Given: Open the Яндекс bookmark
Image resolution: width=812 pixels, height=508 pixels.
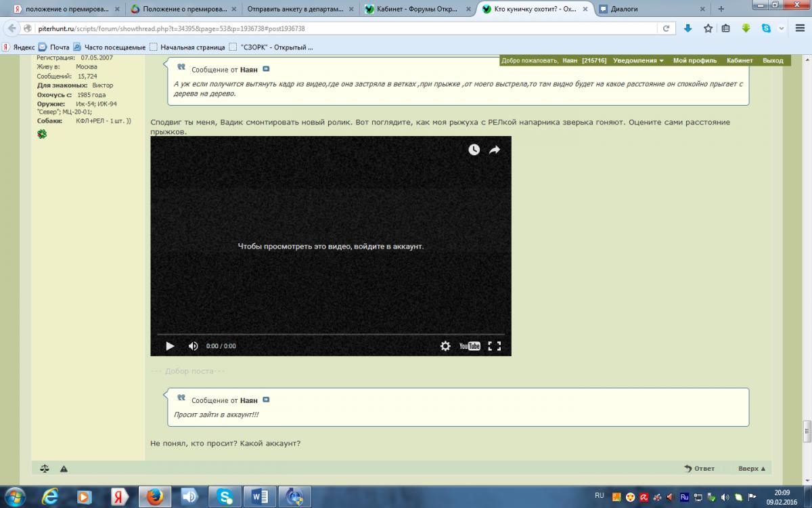Looking at the screenshot, I should point(18,47).
